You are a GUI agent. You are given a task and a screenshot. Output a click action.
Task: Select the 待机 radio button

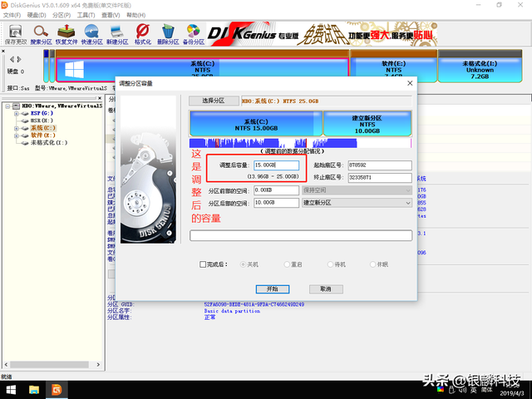tap(330, 264)
